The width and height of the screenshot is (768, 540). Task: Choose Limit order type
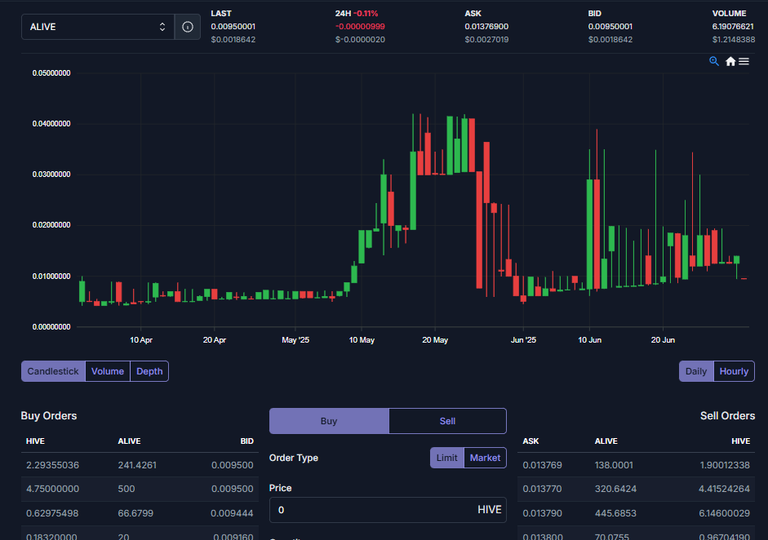pyautogui.click(x=447, y=458)
